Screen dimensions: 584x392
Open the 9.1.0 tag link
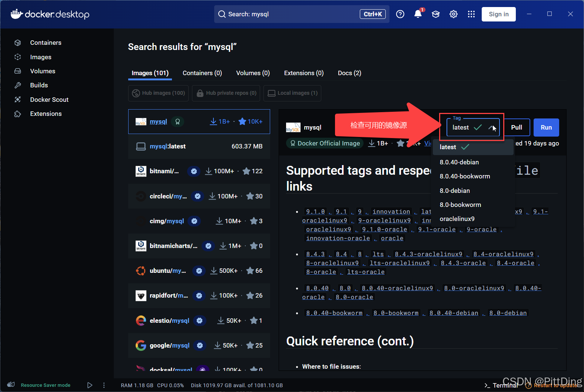coord(315,211)
